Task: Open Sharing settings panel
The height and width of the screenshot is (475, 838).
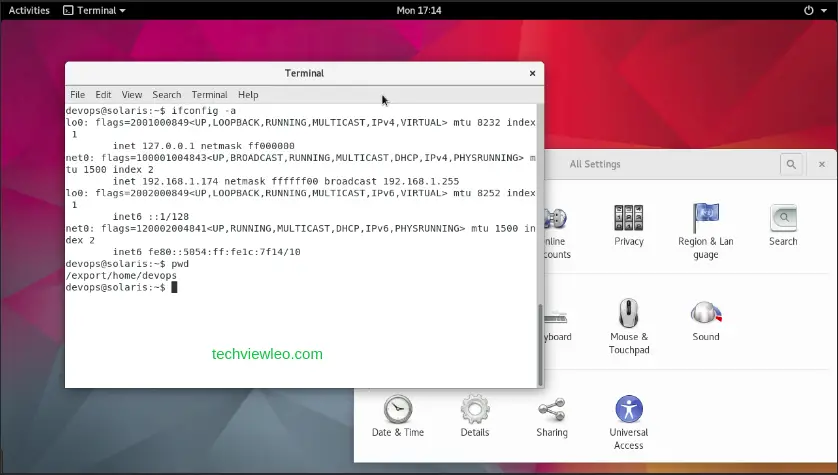Action: (552, 417)
